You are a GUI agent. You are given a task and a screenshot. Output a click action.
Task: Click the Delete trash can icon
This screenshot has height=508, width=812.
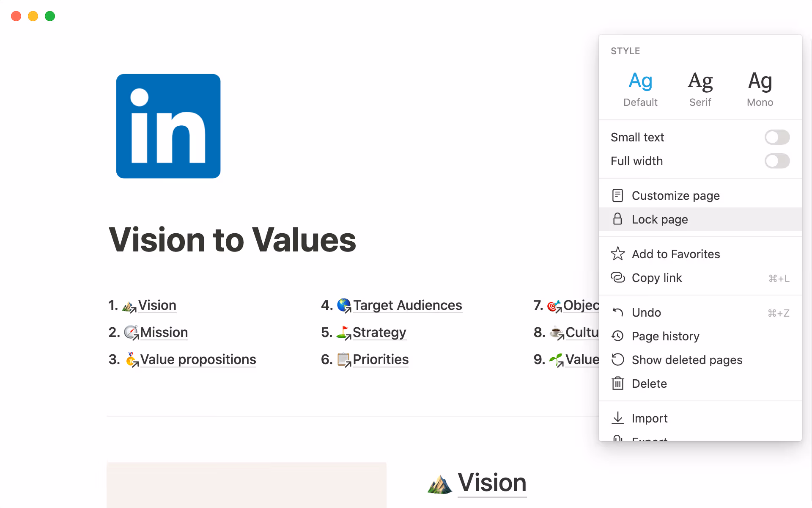click(617, 384)
